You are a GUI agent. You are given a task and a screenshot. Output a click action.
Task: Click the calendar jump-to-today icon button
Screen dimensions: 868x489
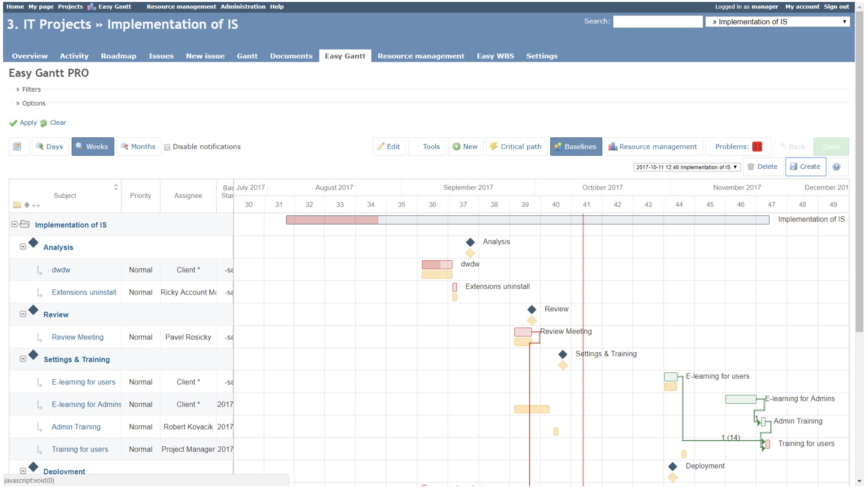[17, 146]
